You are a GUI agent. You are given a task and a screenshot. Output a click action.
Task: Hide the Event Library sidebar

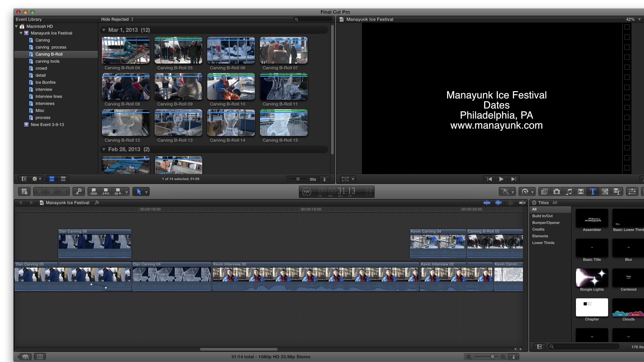24,179
